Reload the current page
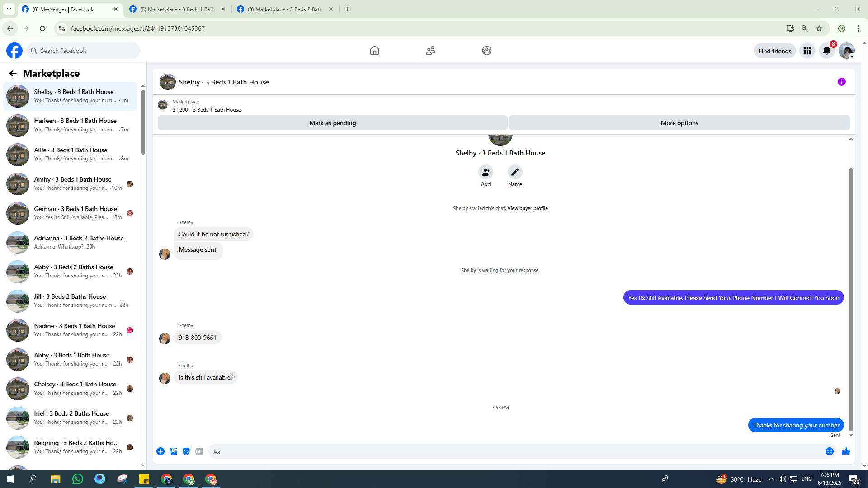 (x=42, y=28)
